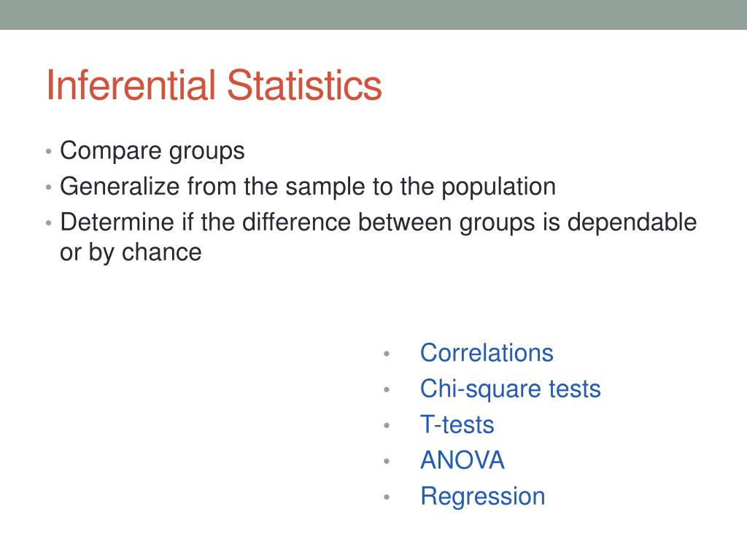This screenshot has height=560, width=747.
Task: Select the Determine if the difference line
Action: pos(379,223)
